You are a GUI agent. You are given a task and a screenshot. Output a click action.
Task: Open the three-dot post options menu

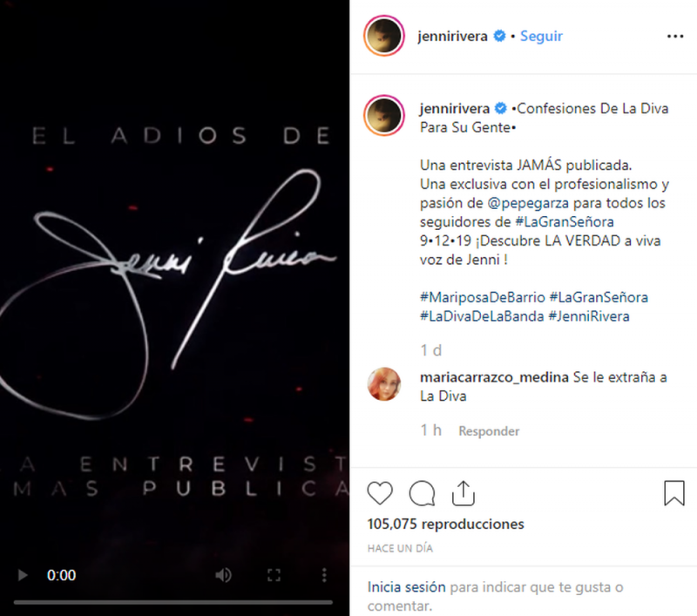click(x=675, y=36)
